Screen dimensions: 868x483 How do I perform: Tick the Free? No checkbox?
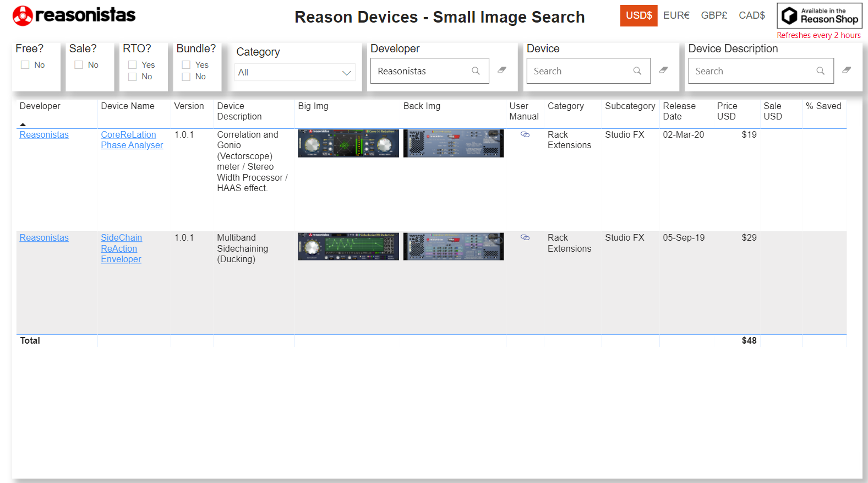[25, 65]
